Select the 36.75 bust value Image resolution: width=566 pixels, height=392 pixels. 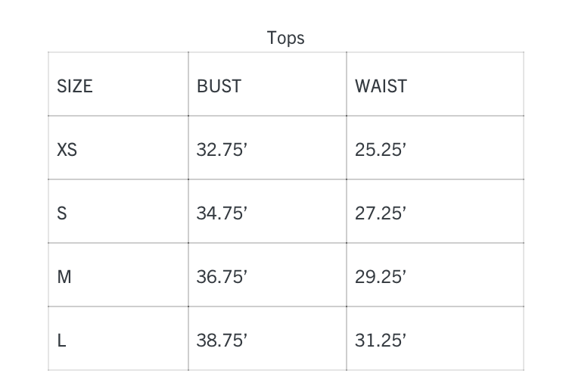[222, 277]
